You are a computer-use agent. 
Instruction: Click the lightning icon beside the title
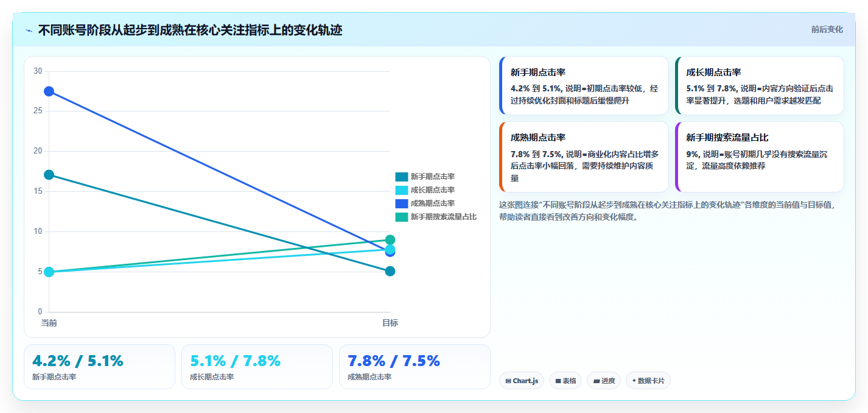pyautogui.click(x=29, y=30)
